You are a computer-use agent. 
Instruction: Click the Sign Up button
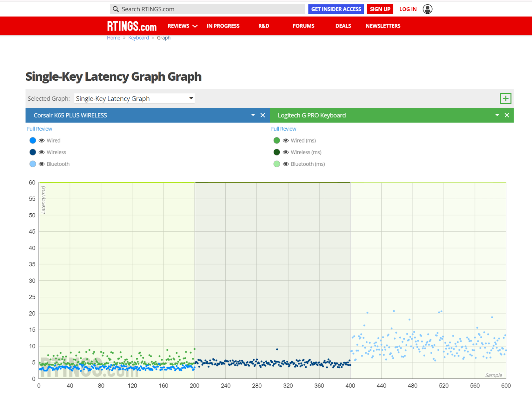click(380, 9)
